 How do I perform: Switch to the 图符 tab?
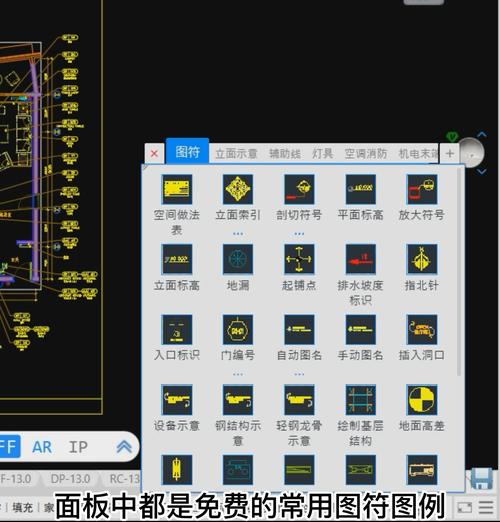tap(187, 152)
